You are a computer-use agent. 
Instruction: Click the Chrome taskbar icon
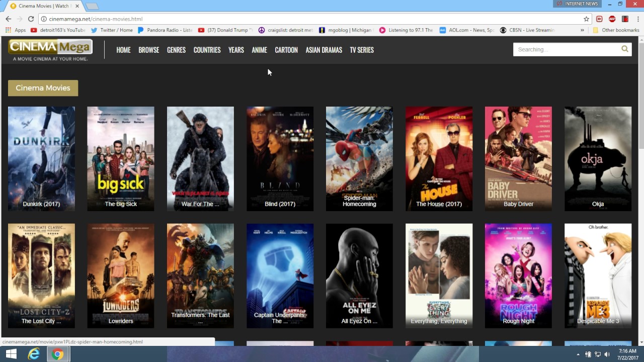click(x=58, y=354)
